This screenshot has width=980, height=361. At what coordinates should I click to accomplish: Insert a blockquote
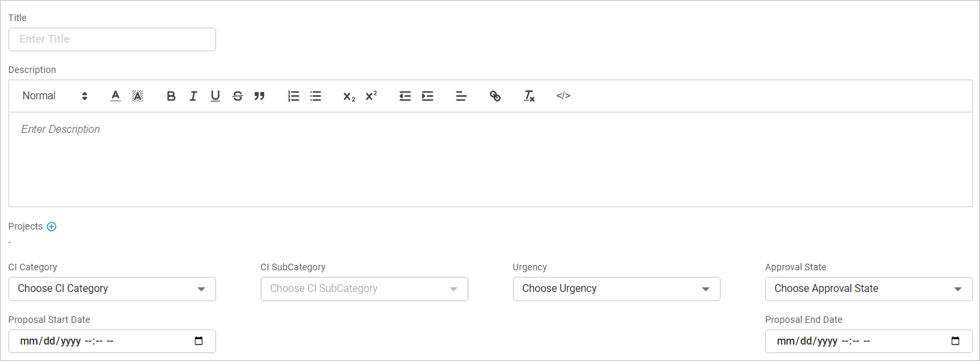pos(259,96)
